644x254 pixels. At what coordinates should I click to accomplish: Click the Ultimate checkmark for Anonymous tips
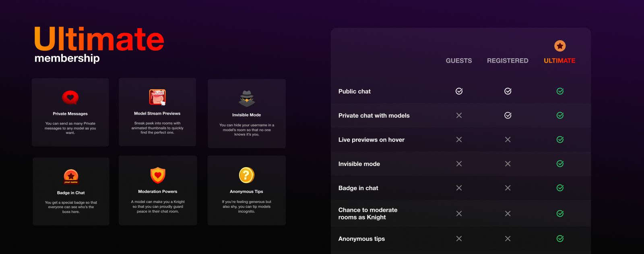559,239
